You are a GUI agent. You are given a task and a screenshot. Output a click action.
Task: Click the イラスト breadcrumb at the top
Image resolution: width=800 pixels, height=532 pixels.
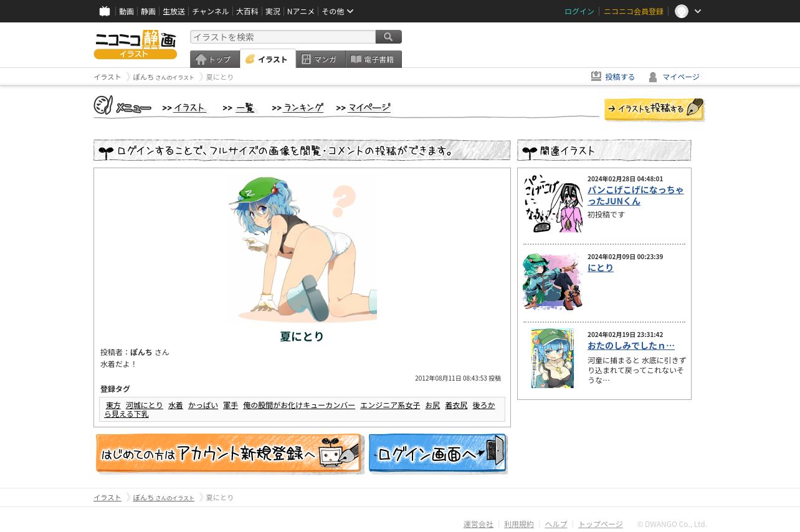click(107, 77)
